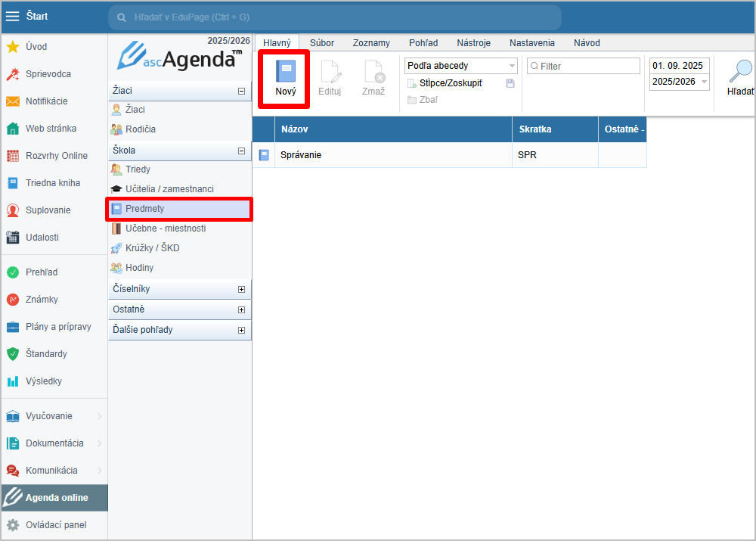Open Rozvrhy Online calendar item

[13, 156]
